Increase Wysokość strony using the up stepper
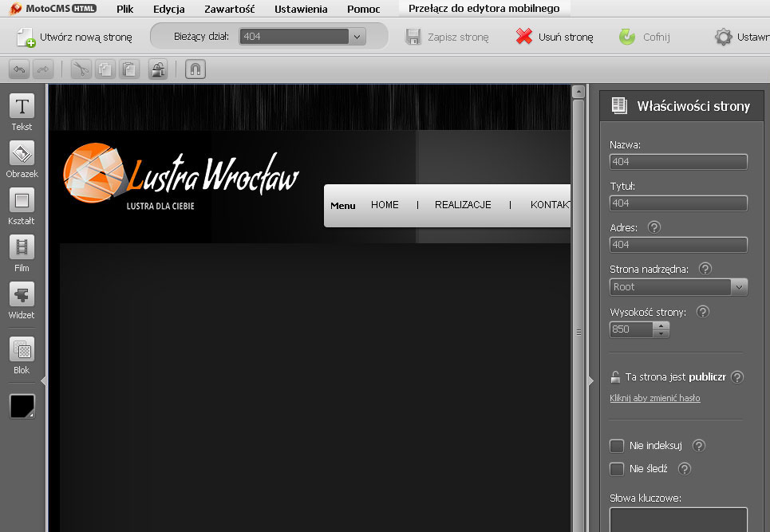 point(661,325)
